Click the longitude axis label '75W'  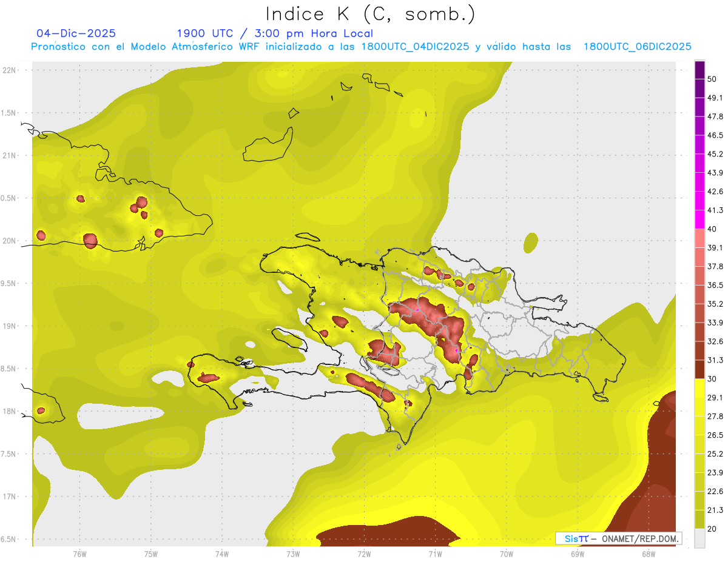tap(151, 554)
